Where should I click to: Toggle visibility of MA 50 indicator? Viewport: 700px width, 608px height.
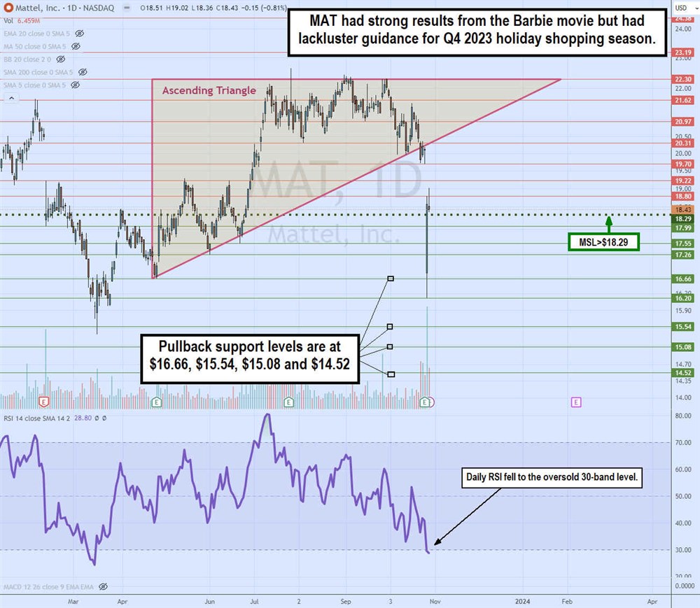click(x=76, y=46)
